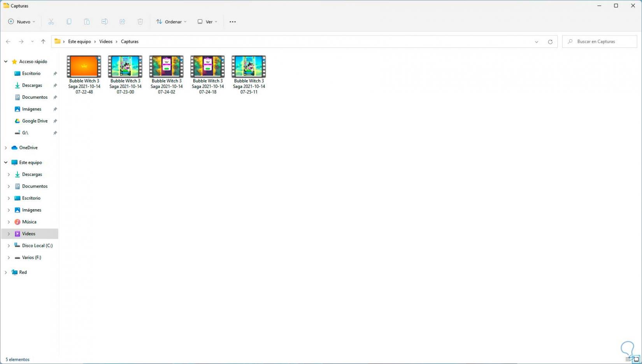
Task: Click the OneDrive cloud icon
Action: 14,148
